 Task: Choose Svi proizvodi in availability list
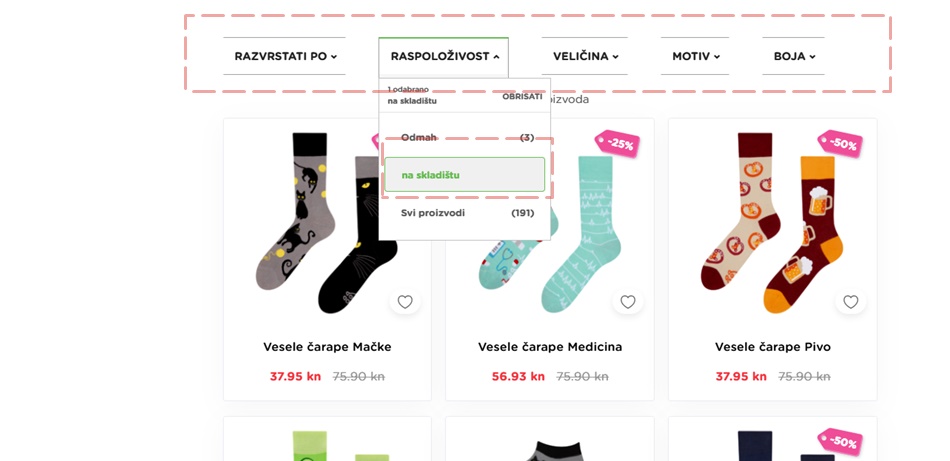(x=465, y=213)
